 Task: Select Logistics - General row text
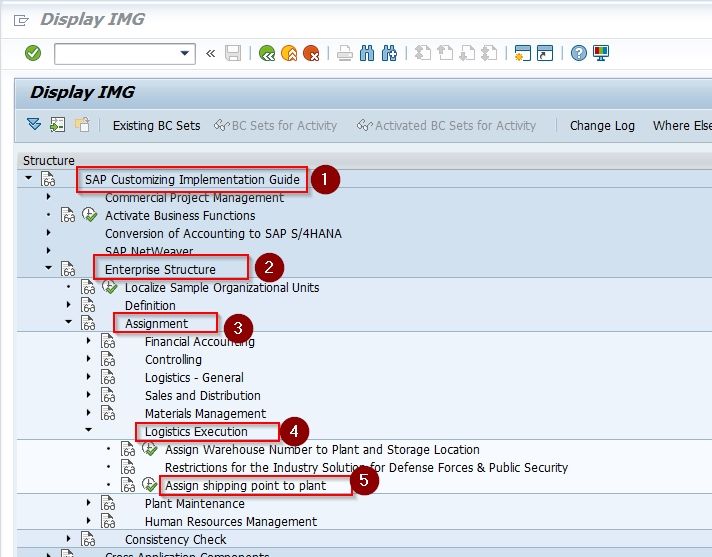tap(194, 378)
